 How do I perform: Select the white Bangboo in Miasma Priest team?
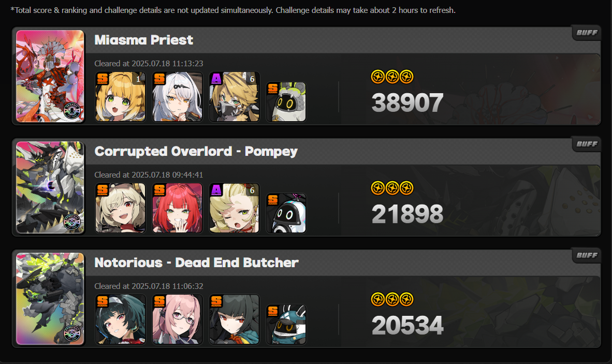click(286, 102)
